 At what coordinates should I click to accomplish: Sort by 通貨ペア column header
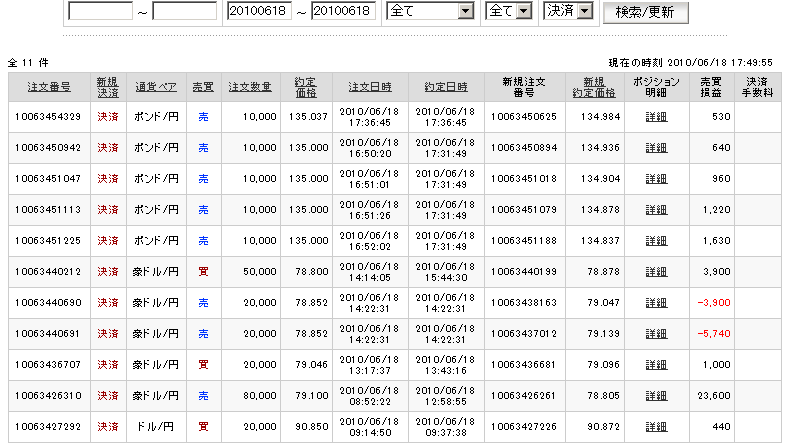(x=155, y=87)
